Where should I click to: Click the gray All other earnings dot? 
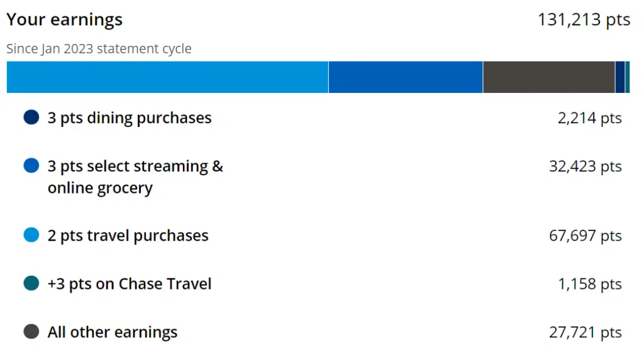pyautogui.click(x=31, y=332)
